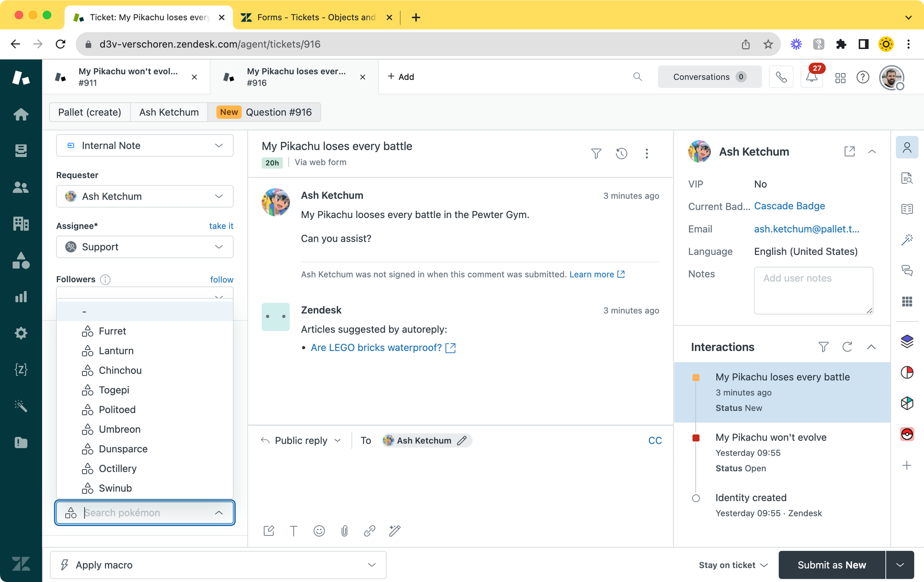Screen dimensions: 924x582
Task: Open the Pokeball app icon
Action: click(x=907, y=434)
